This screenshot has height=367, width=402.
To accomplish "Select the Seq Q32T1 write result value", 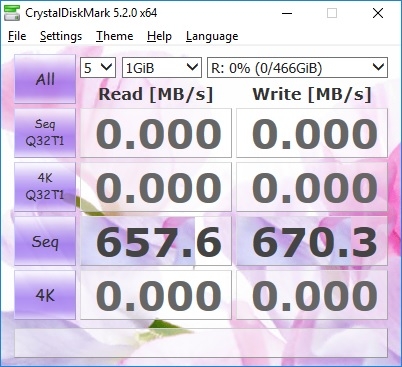I will click(312, 133).
